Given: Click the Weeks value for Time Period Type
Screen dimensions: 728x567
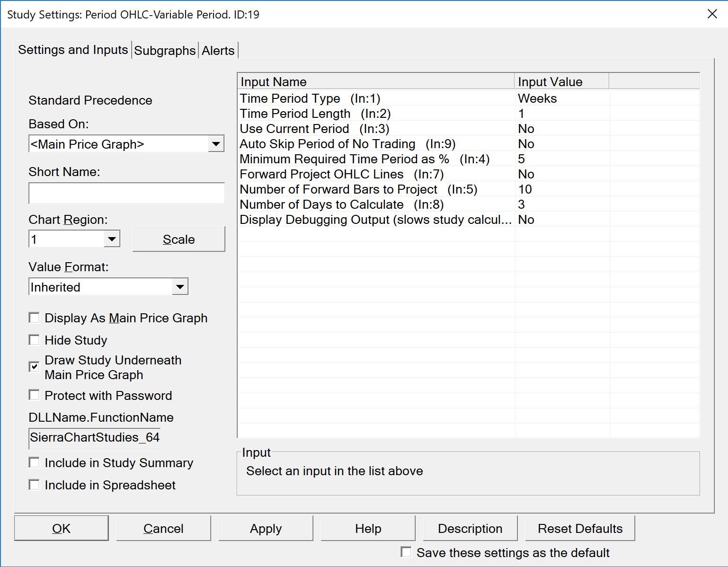Looking at the screenshot, I should click(537, 98).
